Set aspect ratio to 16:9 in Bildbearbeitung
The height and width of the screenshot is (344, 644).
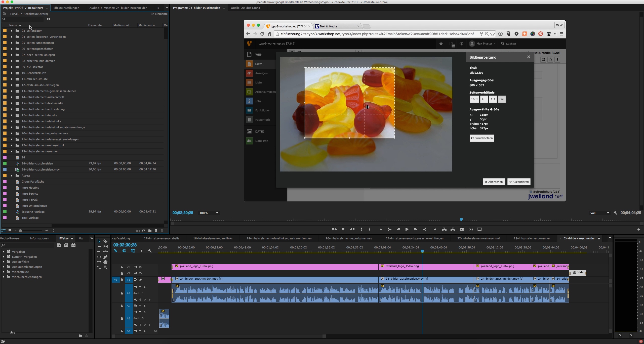474,99
